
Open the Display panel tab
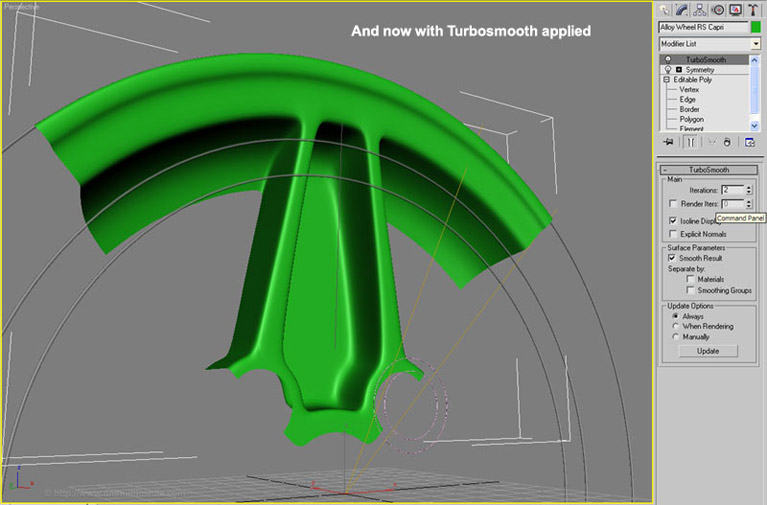(x=735, y=9)
